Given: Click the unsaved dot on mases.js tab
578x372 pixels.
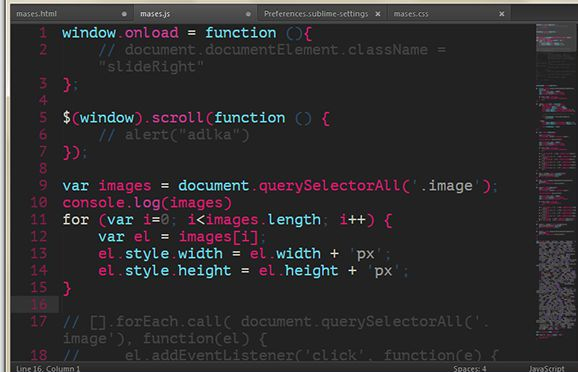Looking at the screenshot, I should coord(248,14).
